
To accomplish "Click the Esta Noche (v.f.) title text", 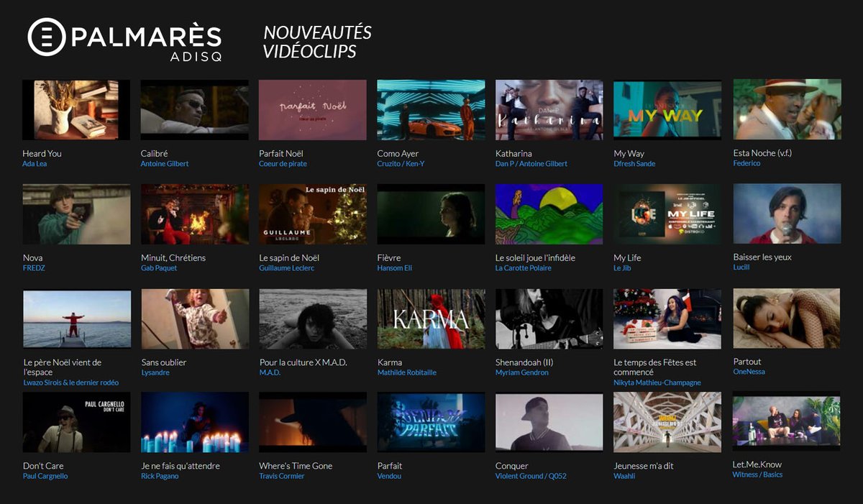I will pyautogui.click(x=762, y=153).
